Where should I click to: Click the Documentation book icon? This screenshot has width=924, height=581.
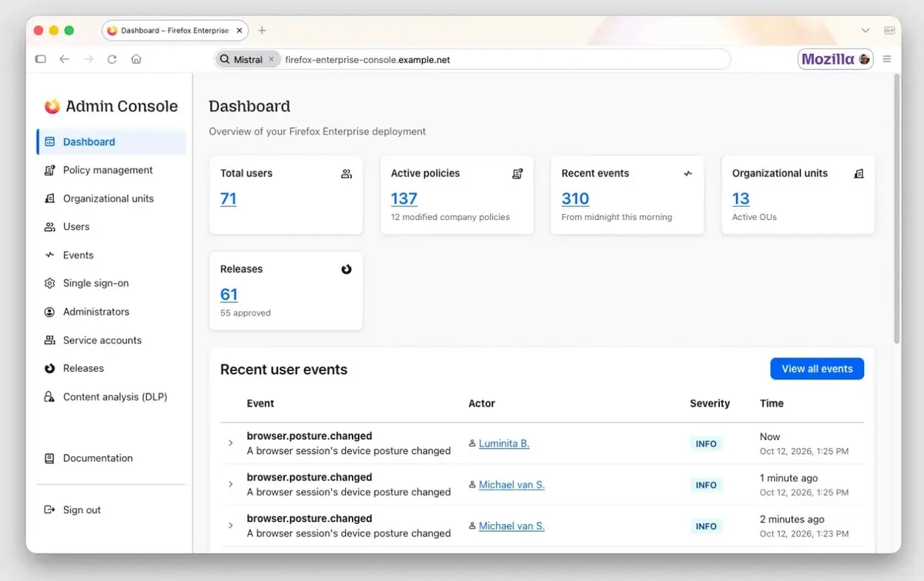click(x=49, y=458)
